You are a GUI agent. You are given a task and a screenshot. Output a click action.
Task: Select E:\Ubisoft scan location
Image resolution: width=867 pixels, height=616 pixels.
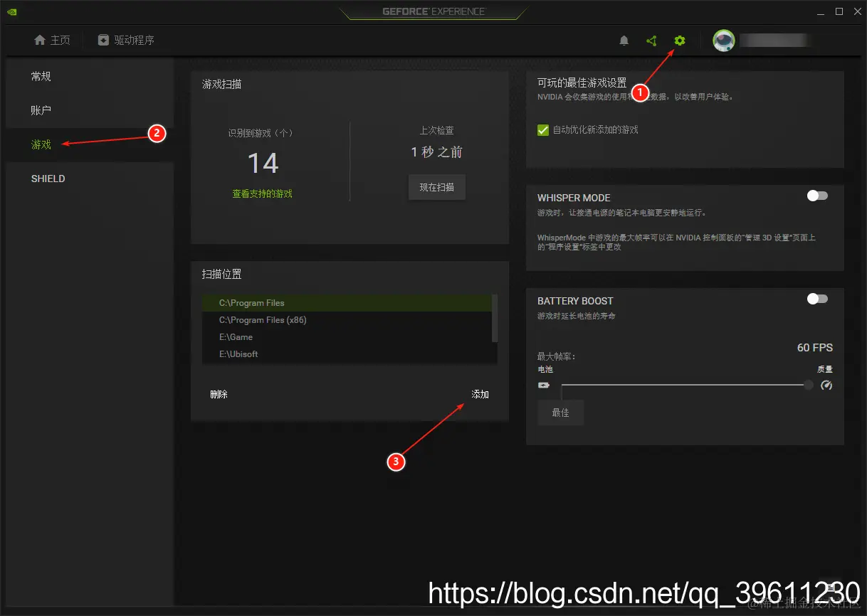347,354
